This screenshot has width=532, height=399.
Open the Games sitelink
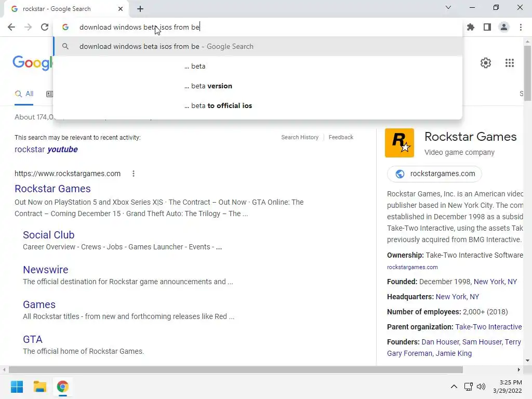click(x=39, y=304)
